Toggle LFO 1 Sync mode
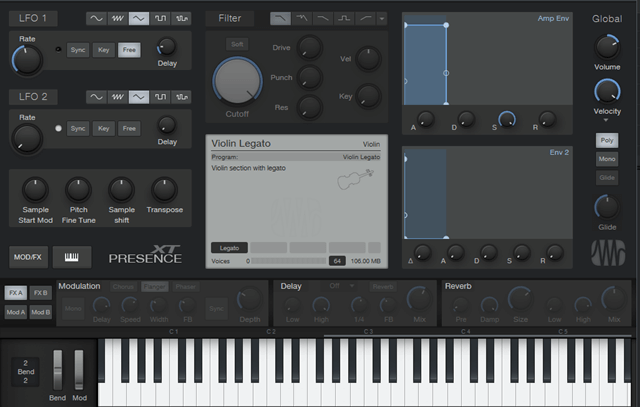The image size is (640, 407). click(x=78, y=50)
